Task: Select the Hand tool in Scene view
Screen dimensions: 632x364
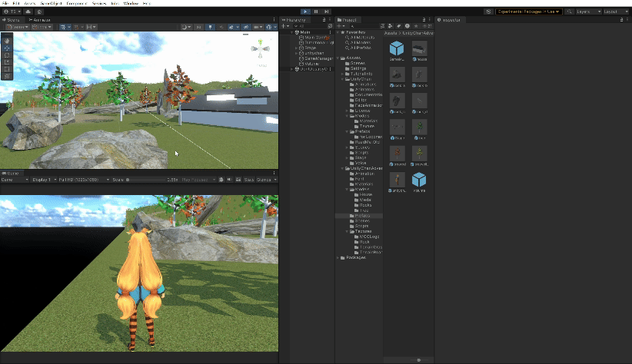Action: [x=8, y=41]
